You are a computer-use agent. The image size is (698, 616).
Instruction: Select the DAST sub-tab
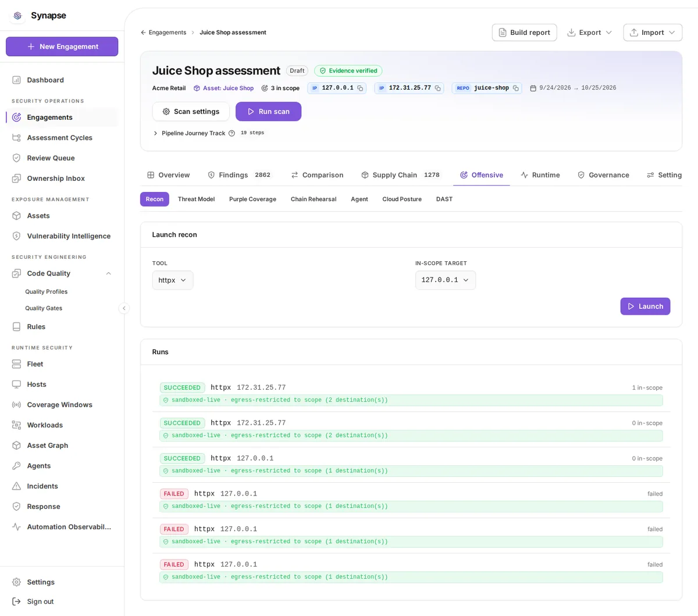pyautogui.click(x=444, y=199)
